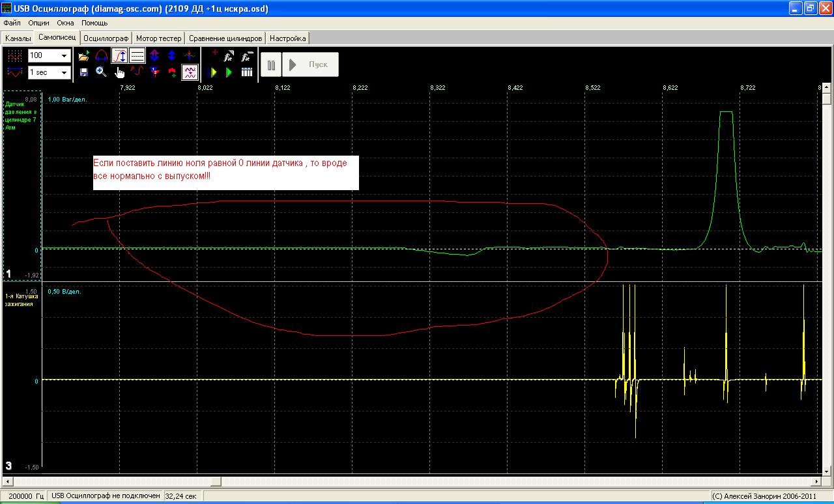
Task: Toggle the horizontal lines grid button
Action: coord(137,56)
